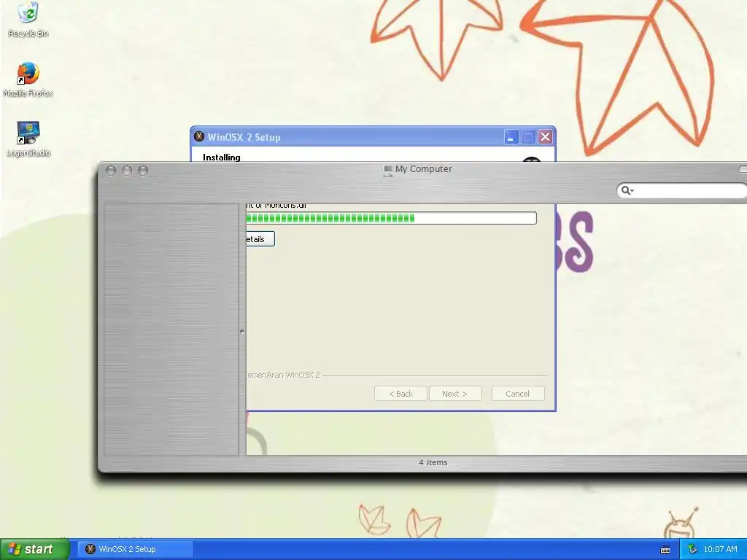Click the Next button in setup
The image size is (747, 560).
coord(455,394)
